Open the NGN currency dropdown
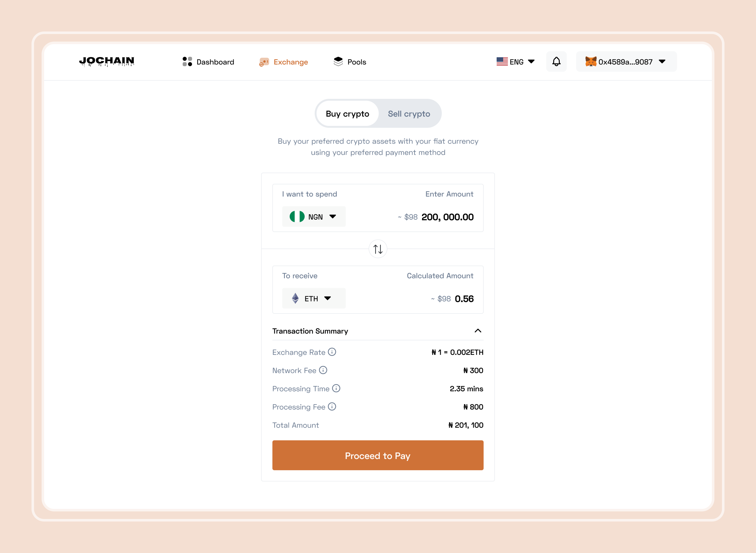Screen dimensions: 756x553 pos(314,217)
